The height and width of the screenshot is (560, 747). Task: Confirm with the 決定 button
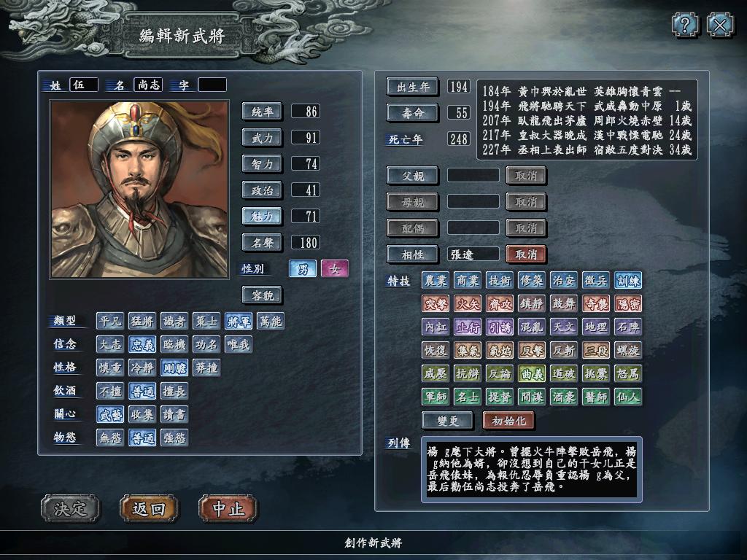(71, 508)
